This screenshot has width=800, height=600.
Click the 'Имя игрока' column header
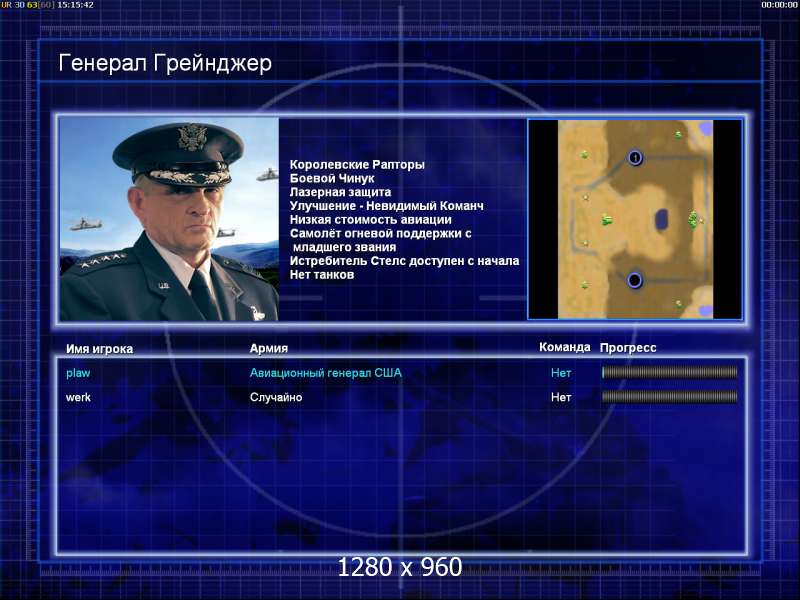coord(99,349)
